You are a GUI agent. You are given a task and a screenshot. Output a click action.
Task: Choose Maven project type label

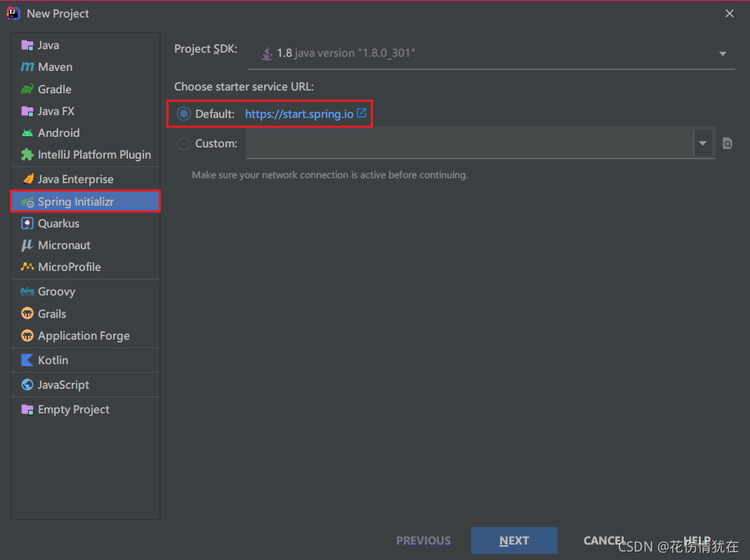click(55, 67)
